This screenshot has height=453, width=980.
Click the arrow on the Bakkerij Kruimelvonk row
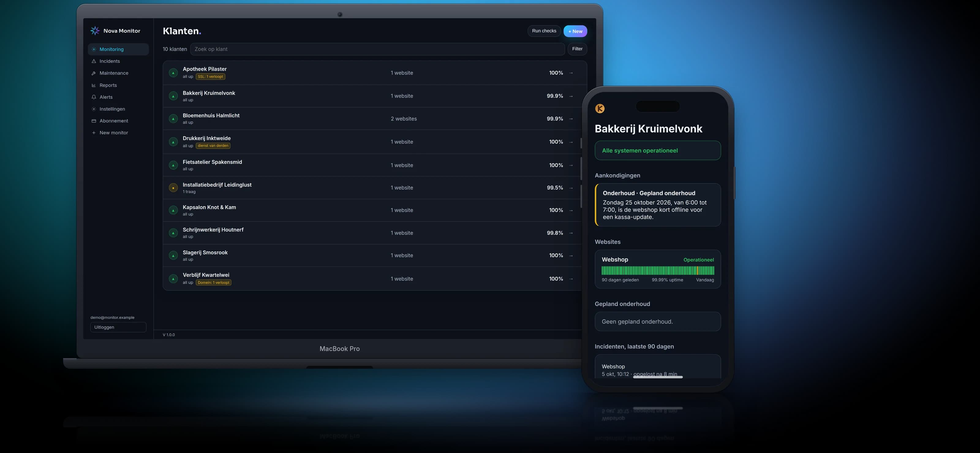[571, 96]
